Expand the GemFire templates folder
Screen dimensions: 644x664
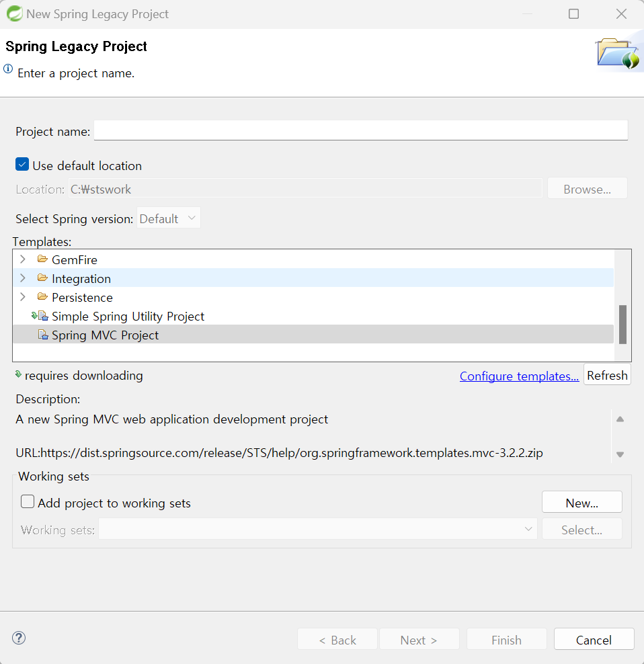(x=23, y=259)
